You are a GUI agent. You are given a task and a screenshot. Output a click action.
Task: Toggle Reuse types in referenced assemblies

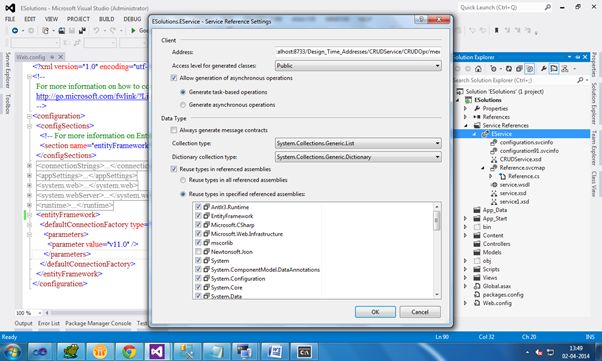[174, 169]
